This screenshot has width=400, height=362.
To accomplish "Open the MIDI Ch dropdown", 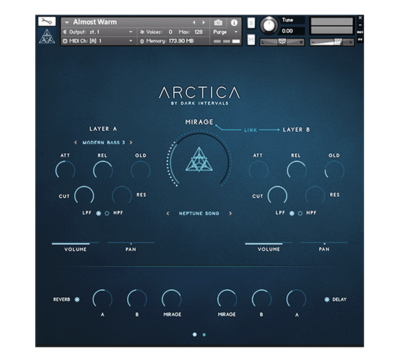I will (x=98, y=41).
